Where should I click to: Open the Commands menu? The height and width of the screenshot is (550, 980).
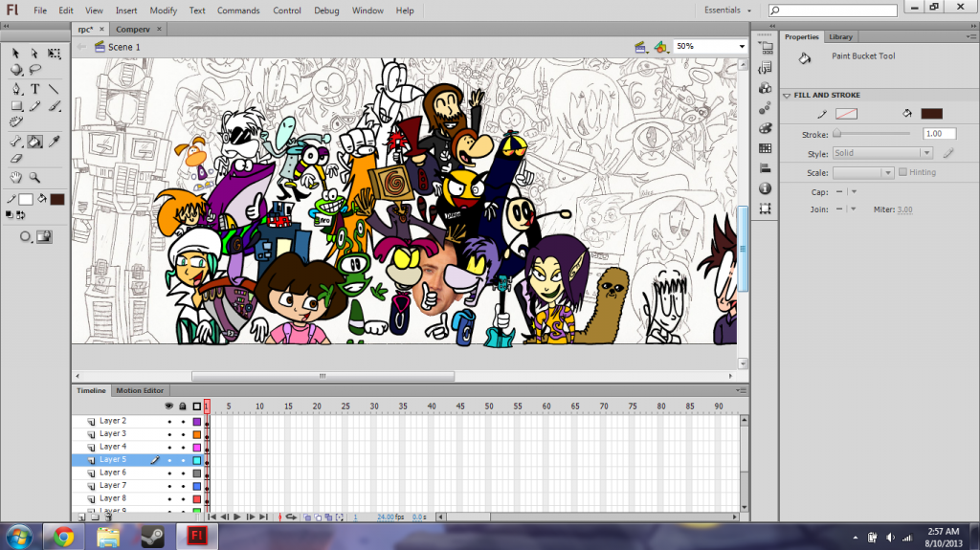click(x=238, y=11)
